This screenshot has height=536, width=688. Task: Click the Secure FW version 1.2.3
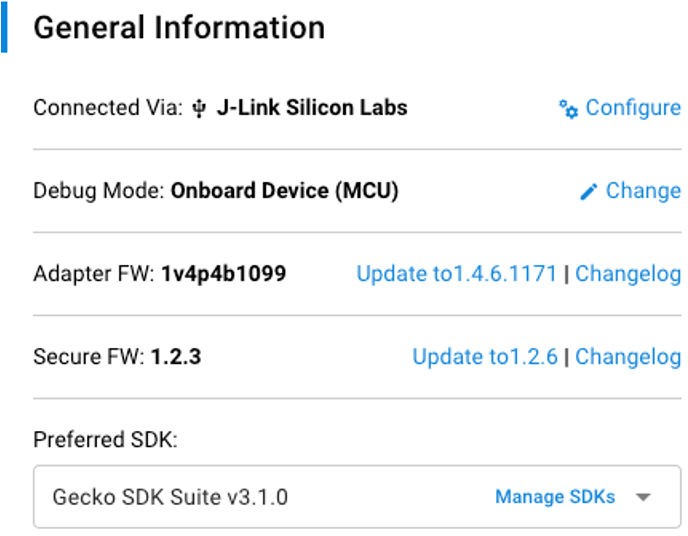click(176, 357)
